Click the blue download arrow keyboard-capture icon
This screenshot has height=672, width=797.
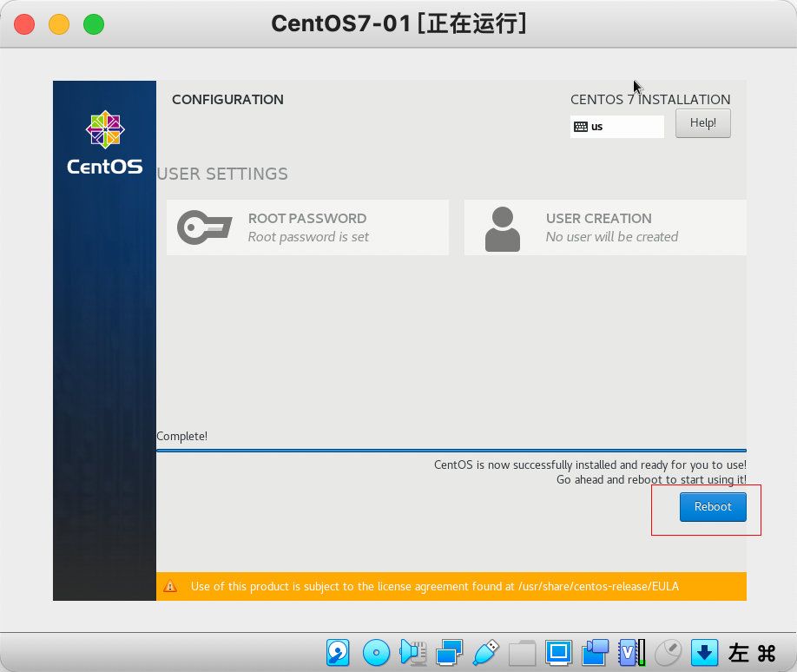(x=704, y=652)
